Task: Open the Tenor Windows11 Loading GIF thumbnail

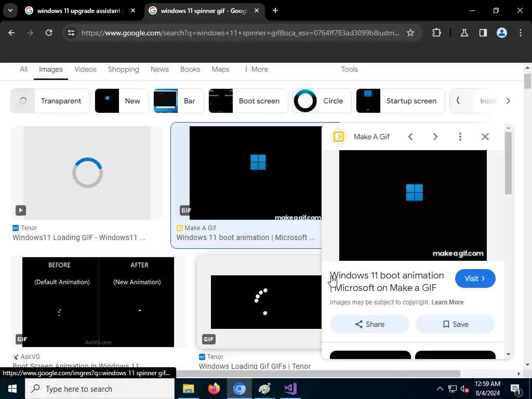Action: pos(87,172)
